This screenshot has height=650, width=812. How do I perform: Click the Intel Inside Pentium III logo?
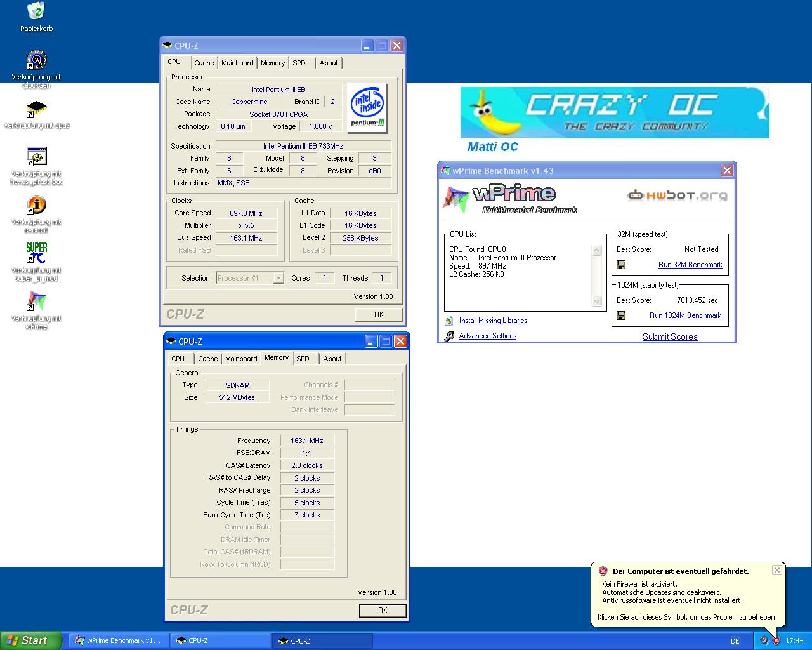[368, 107]
